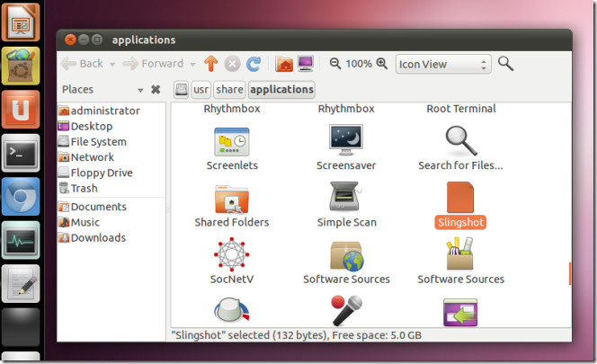The height and width of the screenshot is (364, 597).
Task: Close the Places sidebar
Action: point(156,90)
